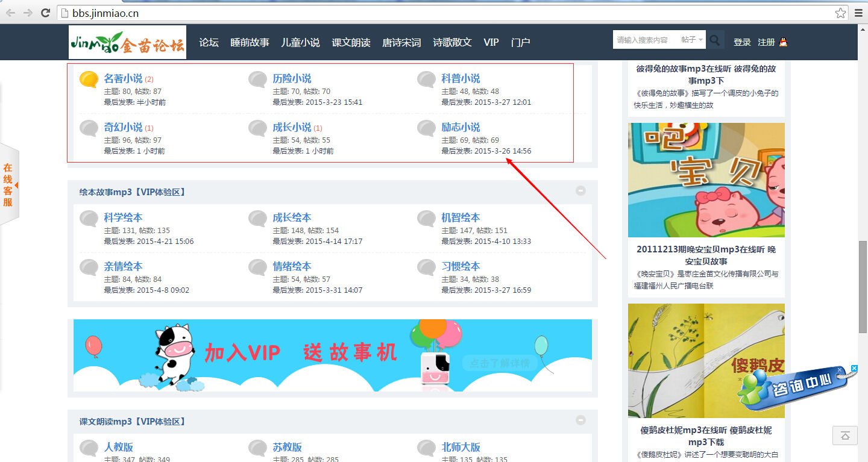868x462 pixels.
Task: Collapse the 绘本故事mp3 VIP section
Action: pyautogui.click(x=580, y=191)
